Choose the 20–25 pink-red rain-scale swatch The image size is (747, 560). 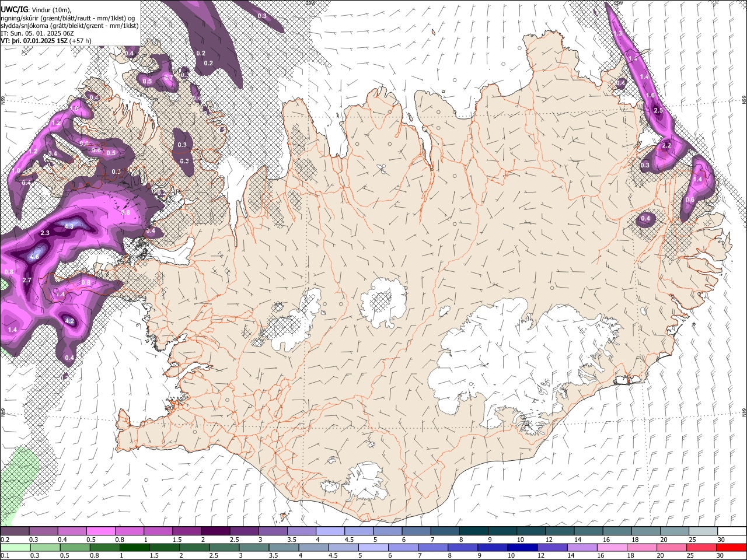click(x=672, y=547)
